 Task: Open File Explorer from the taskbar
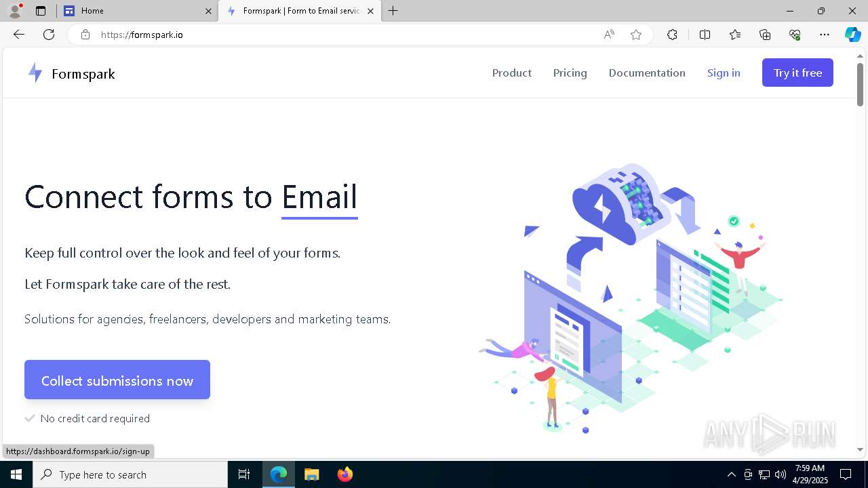pos(311,474)
